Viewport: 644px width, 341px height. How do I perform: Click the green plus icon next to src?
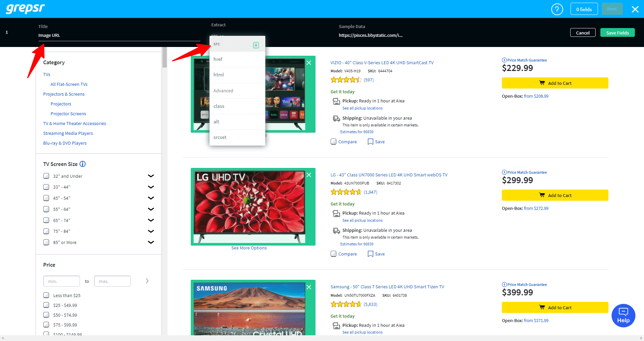tap(256, 45)
